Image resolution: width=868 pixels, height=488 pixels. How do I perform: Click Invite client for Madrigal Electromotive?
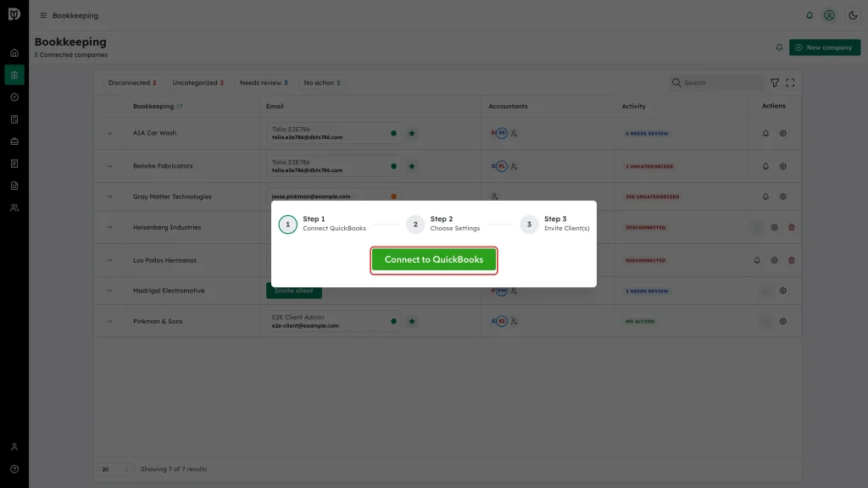[293, 291]
